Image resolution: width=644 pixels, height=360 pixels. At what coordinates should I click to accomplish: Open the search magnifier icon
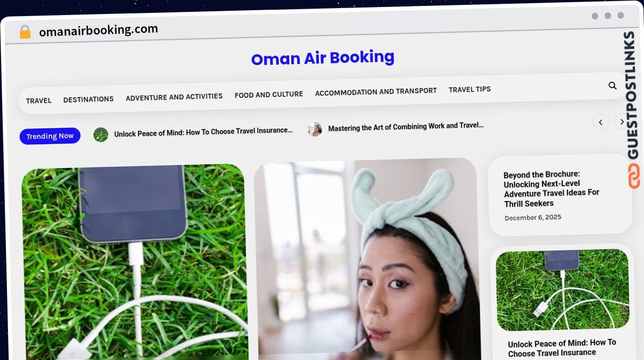[x=612, y=85]
